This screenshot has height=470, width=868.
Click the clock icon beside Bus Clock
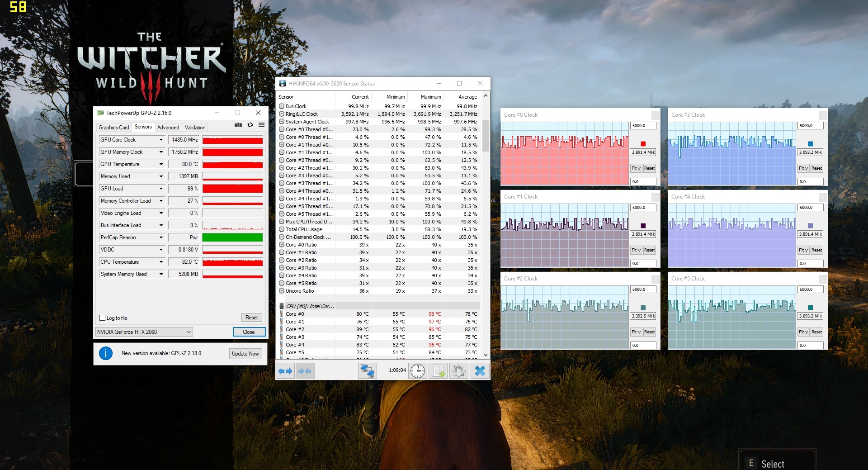pos(282,106)
